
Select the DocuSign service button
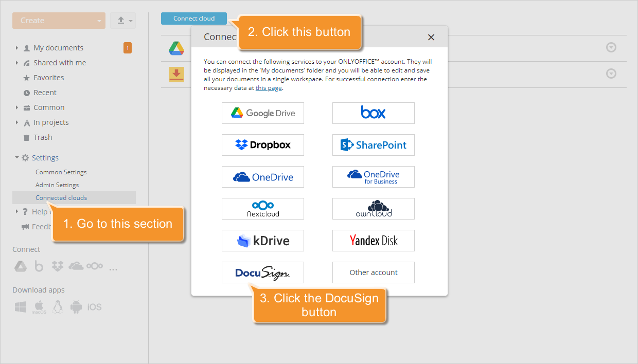click(x=262, y=272)
